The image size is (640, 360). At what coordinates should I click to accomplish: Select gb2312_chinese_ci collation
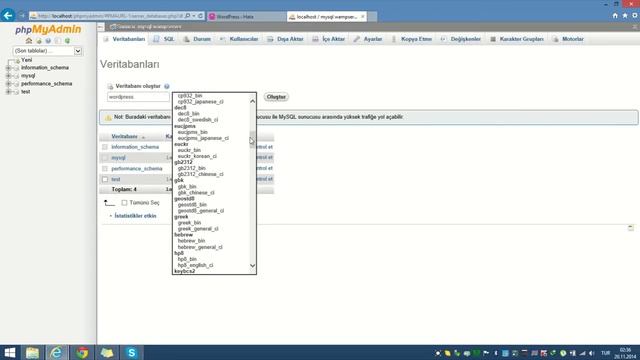click(200, 174)
